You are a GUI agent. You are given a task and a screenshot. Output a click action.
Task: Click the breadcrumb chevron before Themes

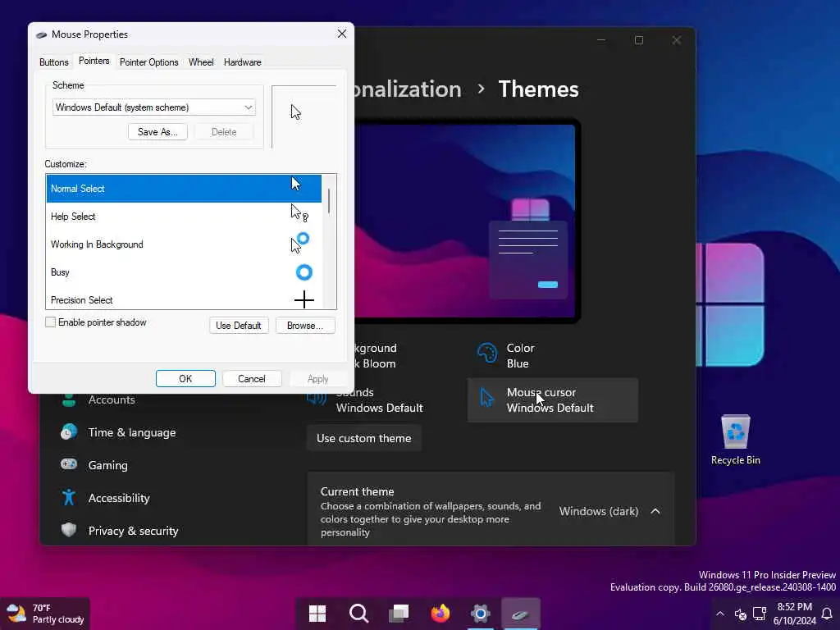coord(481,89)
